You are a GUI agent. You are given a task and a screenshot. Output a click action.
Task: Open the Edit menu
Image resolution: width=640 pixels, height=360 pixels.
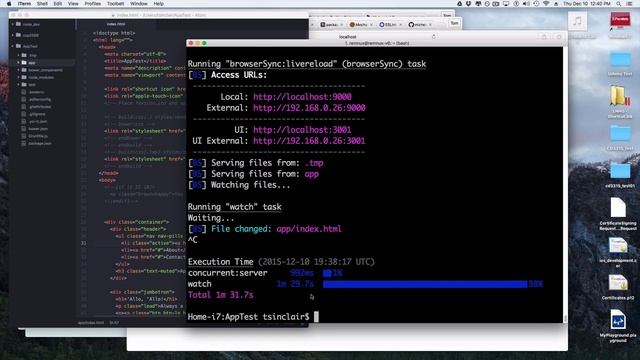click(x=58, y=4)
